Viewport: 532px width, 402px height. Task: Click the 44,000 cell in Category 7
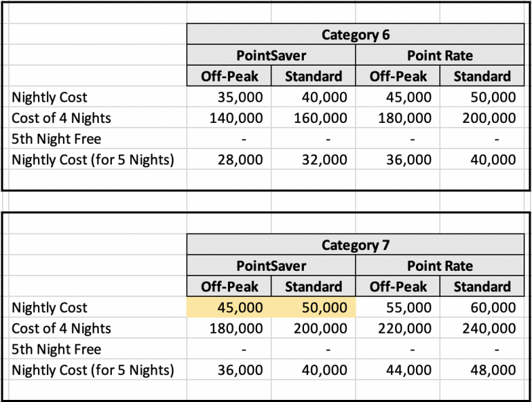coord(398,371)
